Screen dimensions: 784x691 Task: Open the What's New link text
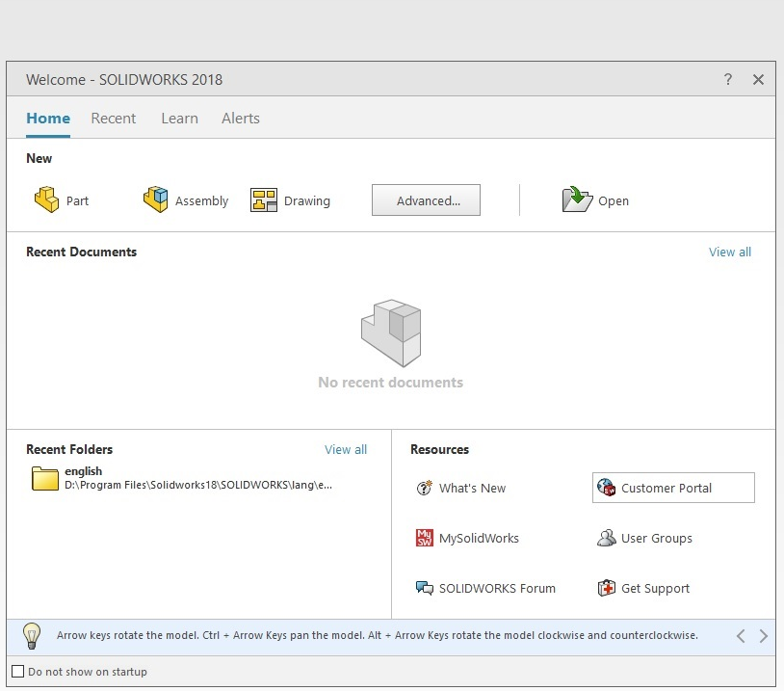tap(473, 488)
